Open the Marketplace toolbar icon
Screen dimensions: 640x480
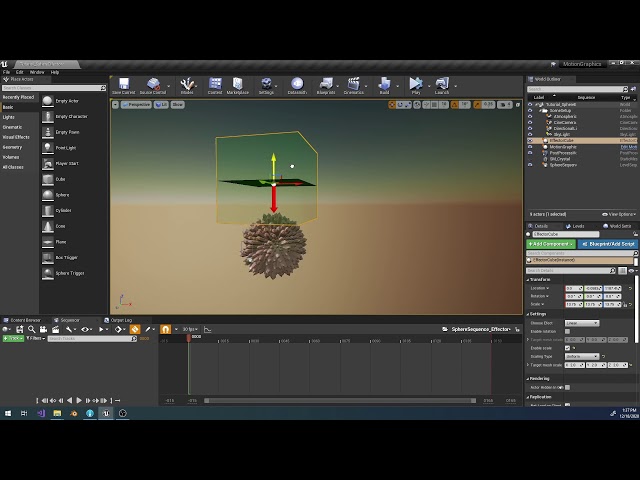[x=238, y=84]
